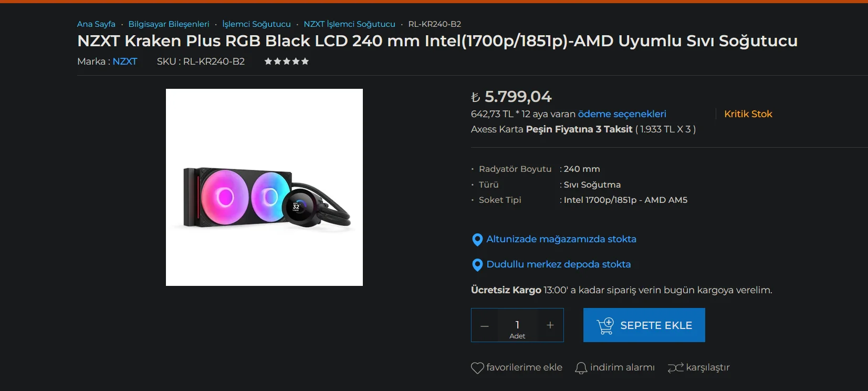Click the heart icon for favorilerime ekle
Image resolution: width=868 pixels, height=391 pixels.
477,368
